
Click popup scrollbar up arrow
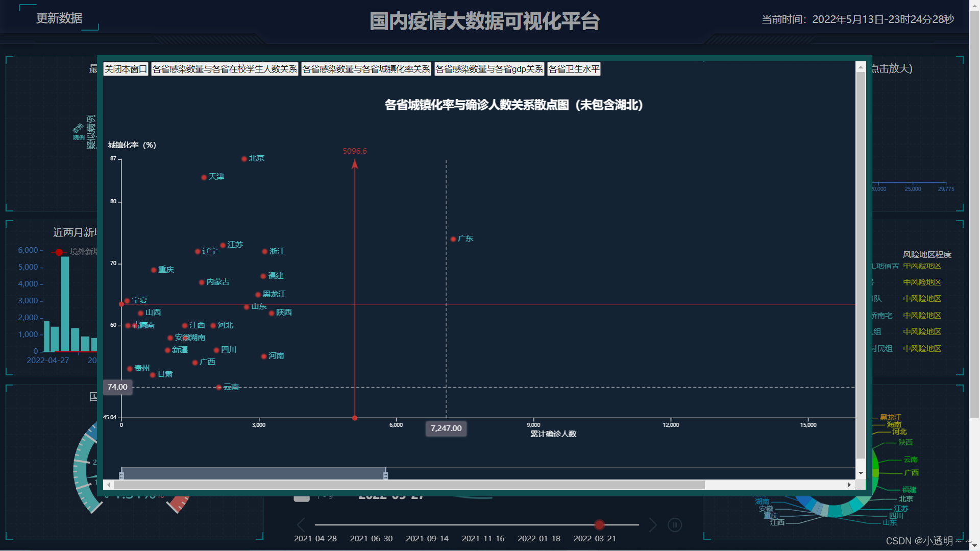[861, 67]
